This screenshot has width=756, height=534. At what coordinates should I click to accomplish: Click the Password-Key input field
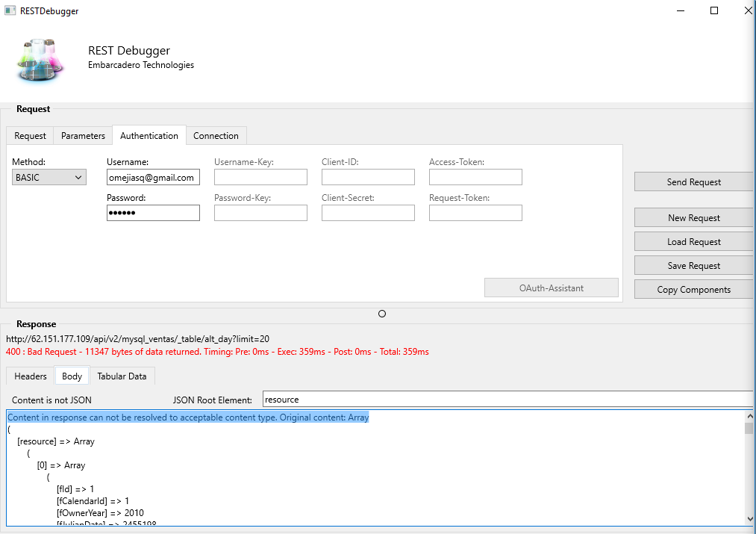coord(261,213)
